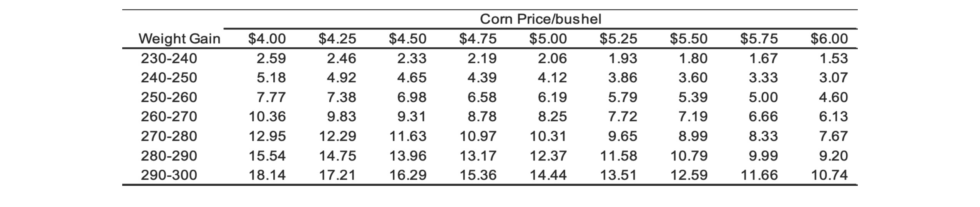This screenshot has height=207, width=980.
Task: Select the 3.33 cell in 240-250 row
Action: 763,78
